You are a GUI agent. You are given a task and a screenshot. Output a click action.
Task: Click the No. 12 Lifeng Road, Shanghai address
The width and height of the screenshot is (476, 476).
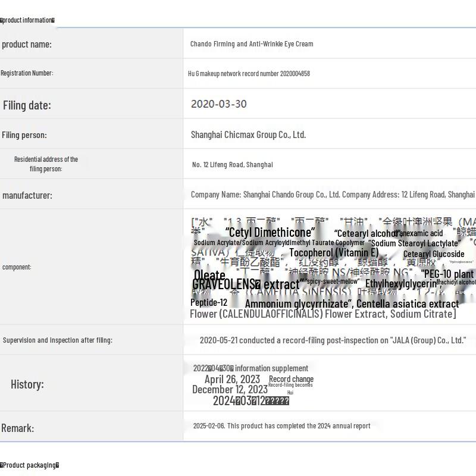coord(232,165)
